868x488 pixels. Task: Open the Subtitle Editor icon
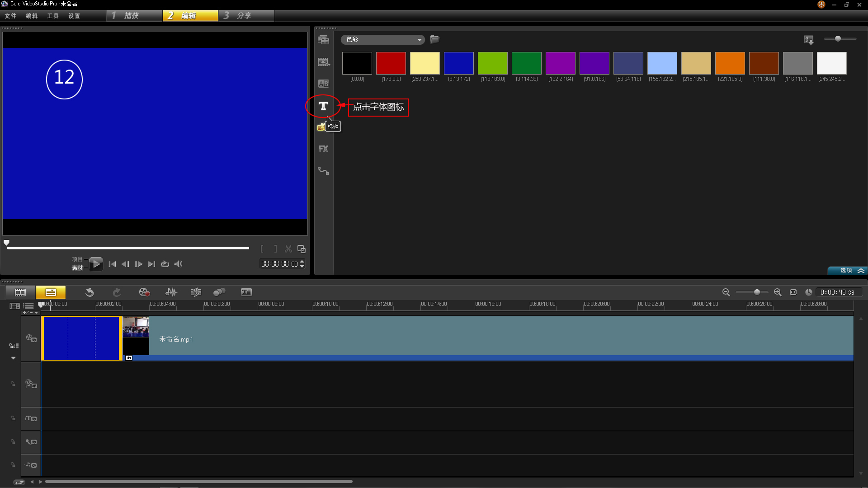click(x=246, y=292)
